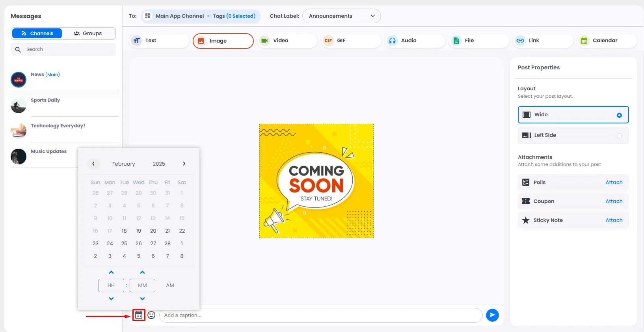Attach a Sticky Note to the post
The width and height of the screenshot is (644, 332).
point(614,220)
